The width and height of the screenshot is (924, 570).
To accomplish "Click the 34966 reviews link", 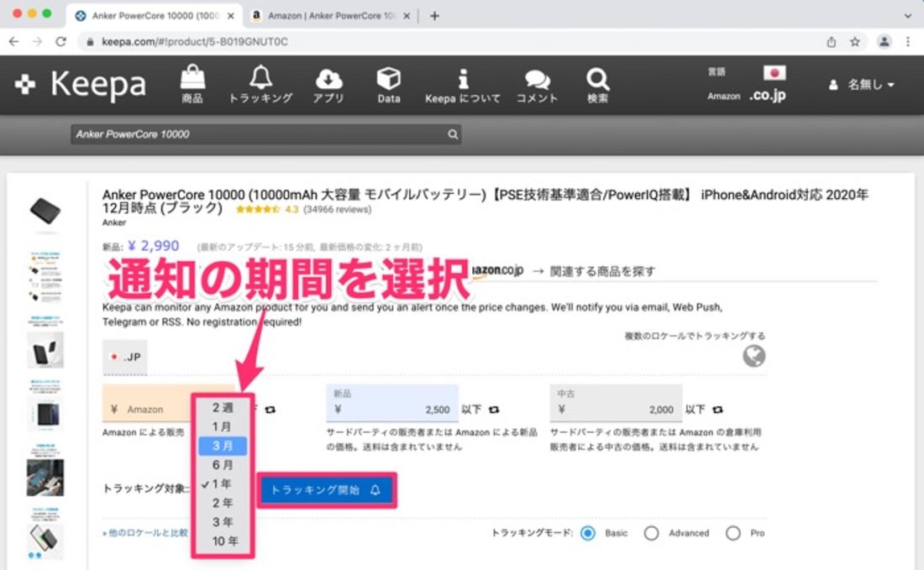I will pos(337,210).
